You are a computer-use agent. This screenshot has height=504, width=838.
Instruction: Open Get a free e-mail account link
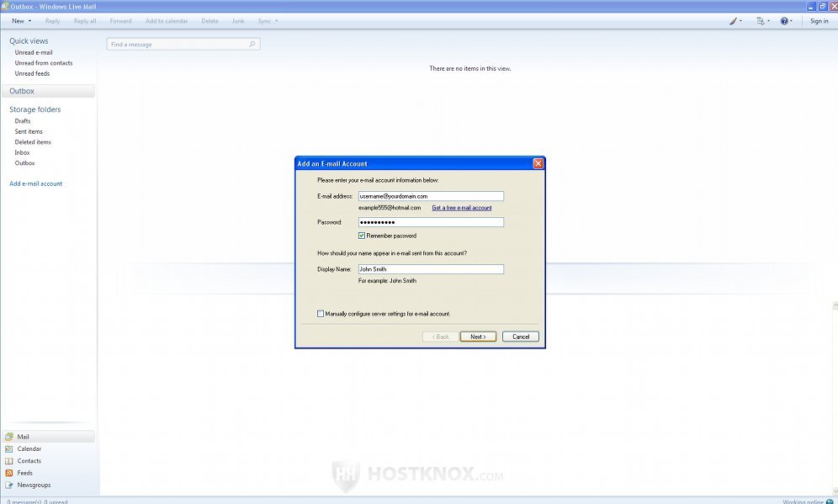pos(462,208)
